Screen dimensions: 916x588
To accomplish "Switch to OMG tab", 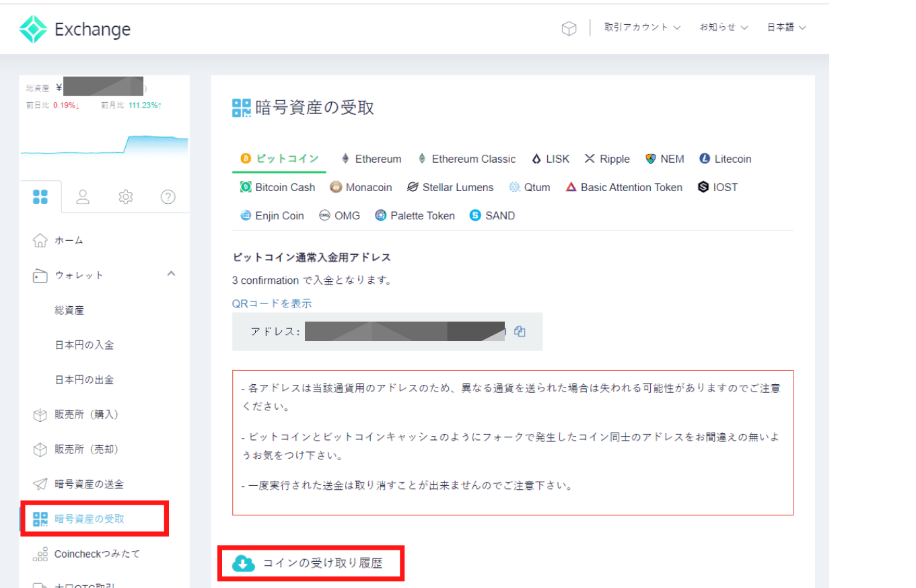I will click(x=339, y=215).
